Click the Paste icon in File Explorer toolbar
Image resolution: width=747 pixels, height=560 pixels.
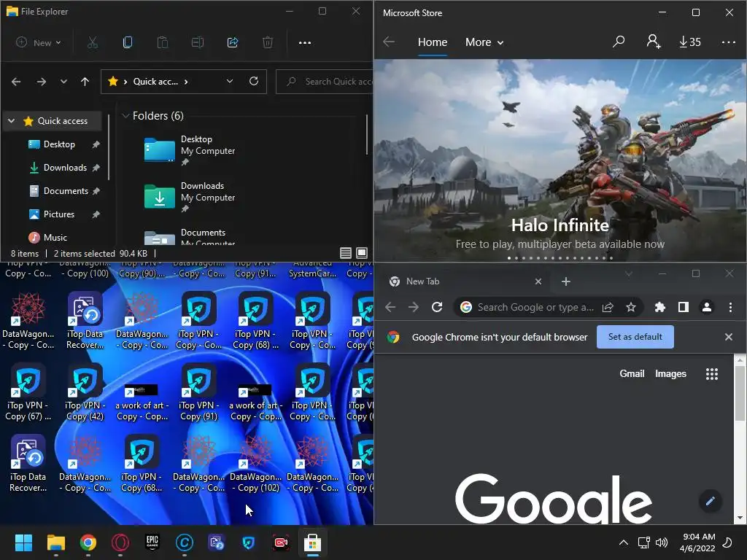163,42
